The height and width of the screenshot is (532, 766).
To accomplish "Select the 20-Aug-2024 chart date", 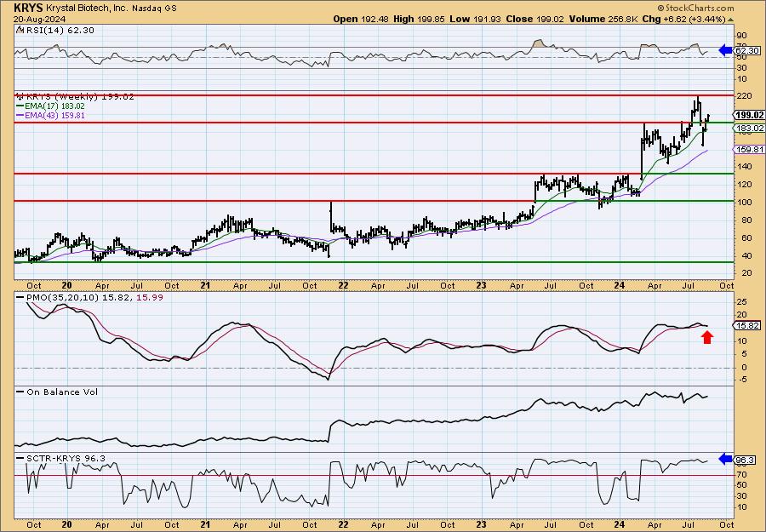I will click(x=39, y=19).
